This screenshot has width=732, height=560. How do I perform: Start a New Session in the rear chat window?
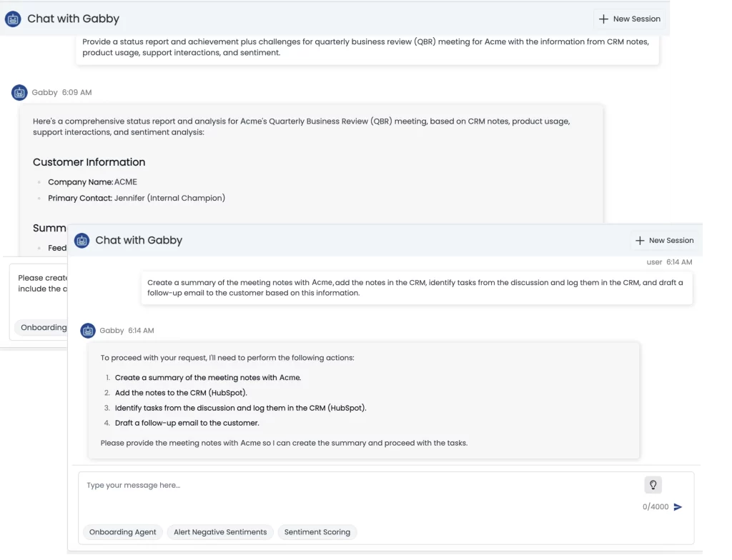[x=629, y=19]
